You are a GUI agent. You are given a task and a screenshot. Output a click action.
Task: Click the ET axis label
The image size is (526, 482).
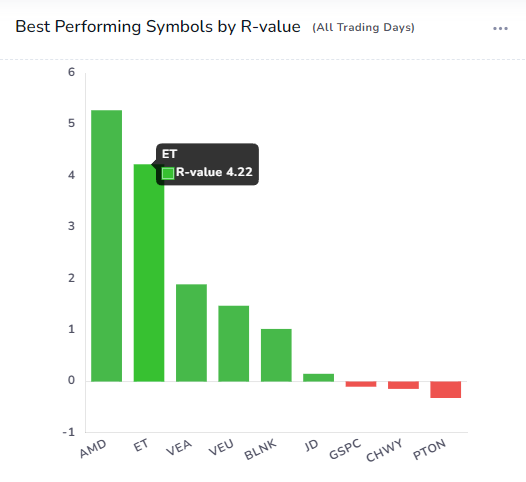[141, 445]
